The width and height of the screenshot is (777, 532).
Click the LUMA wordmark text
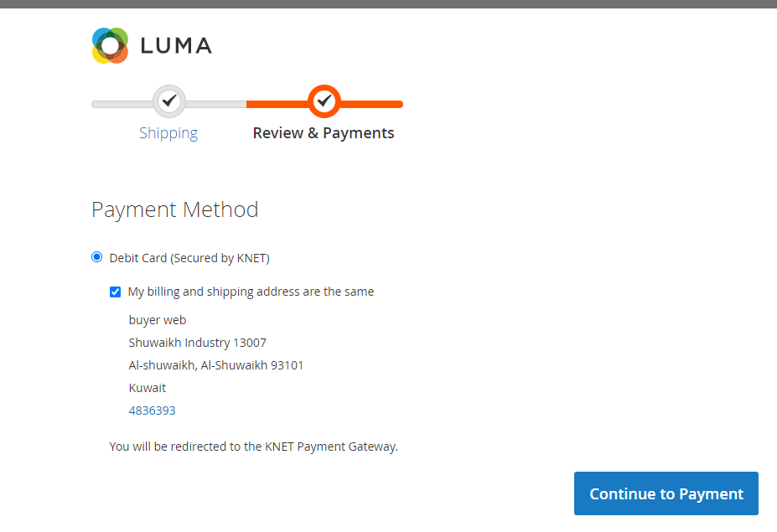pyautogui.click(x=176, y=46)
